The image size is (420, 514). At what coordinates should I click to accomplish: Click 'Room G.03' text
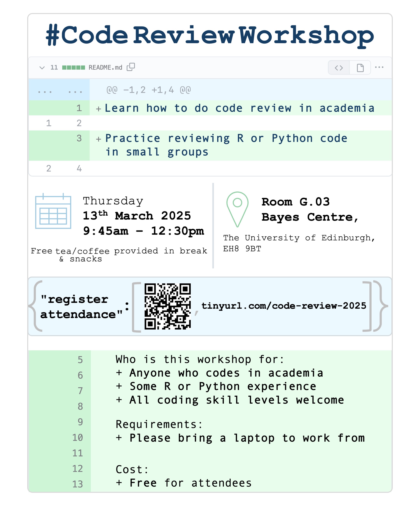click(295, 202)
